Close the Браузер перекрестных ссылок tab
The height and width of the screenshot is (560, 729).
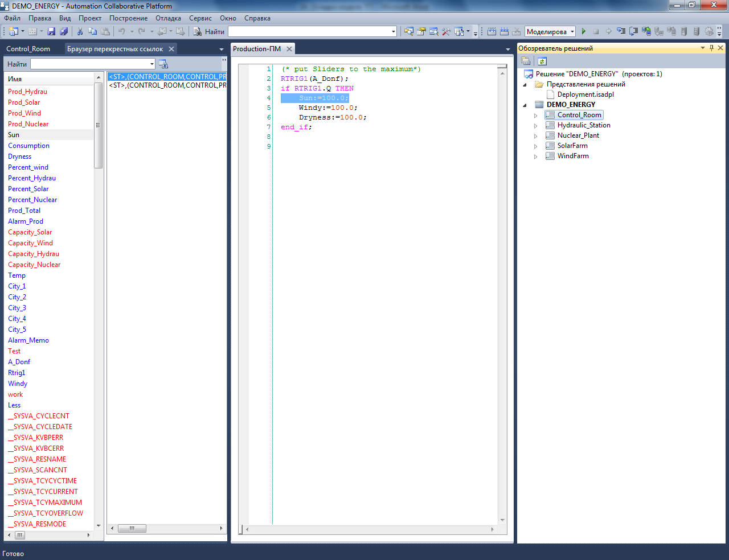tap(171, 49)
